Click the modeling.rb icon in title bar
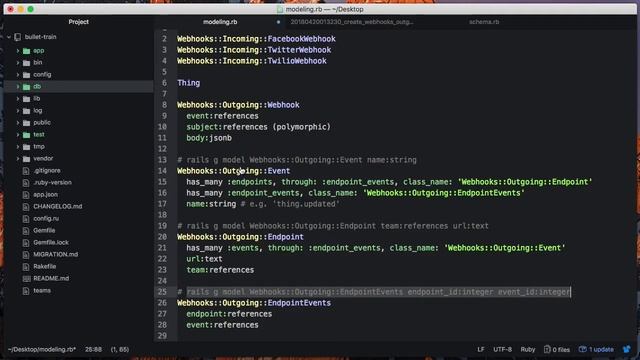 click(x=280, y=9)
